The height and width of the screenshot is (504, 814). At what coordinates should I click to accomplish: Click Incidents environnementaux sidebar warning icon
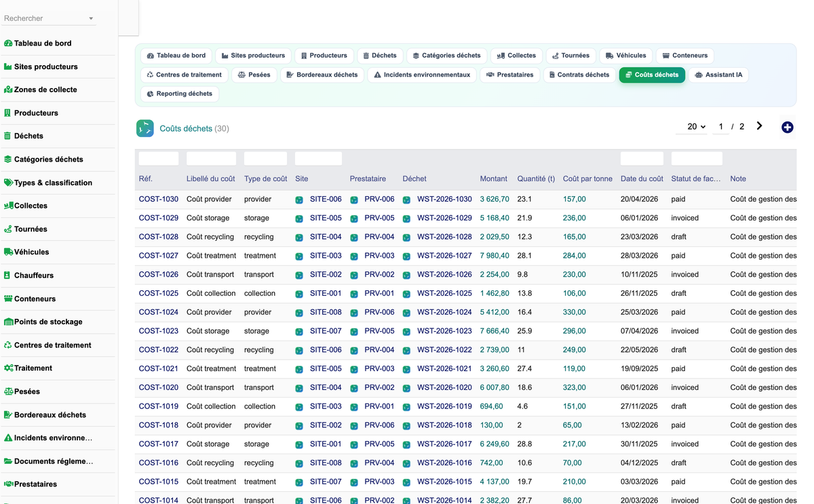[8, 438]
